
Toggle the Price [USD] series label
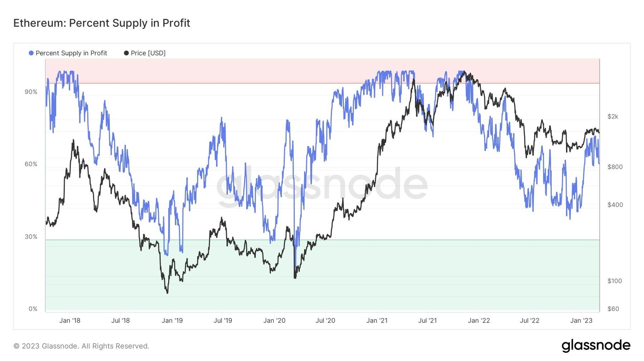[x=148, y=53]
